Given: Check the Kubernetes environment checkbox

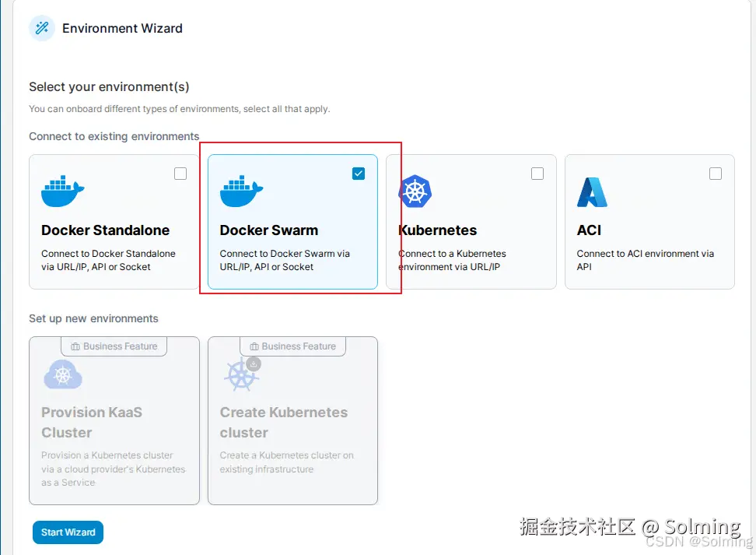Looking at the screenshot, I should [x=537, y=174].
